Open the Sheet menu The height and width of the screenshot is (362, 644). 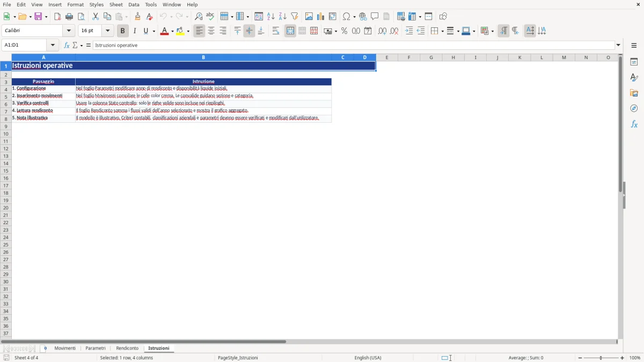(x=116, y=4)
